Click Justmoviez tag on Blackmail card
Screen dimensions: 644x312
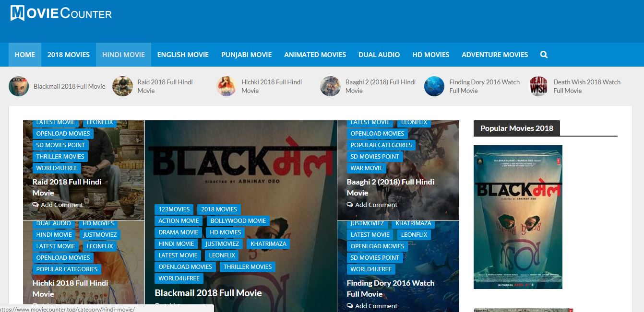pos(222,243)
